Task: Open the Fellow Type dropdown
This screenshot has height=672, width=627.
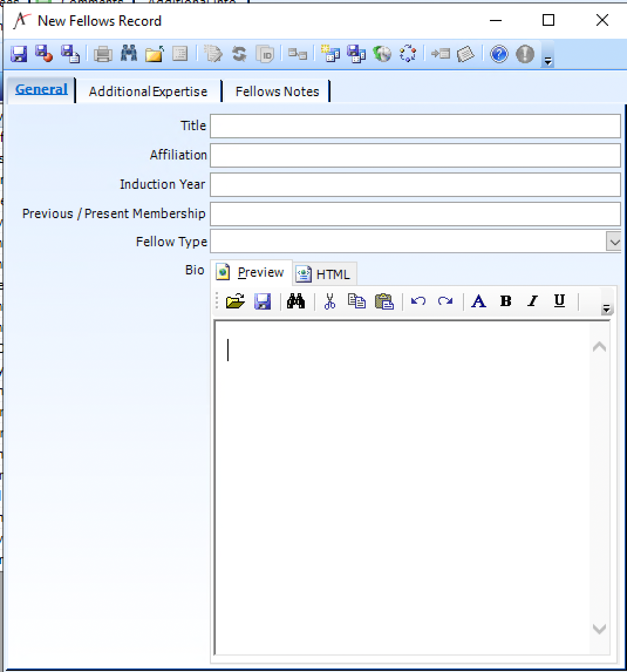Action: pos(614,242)
